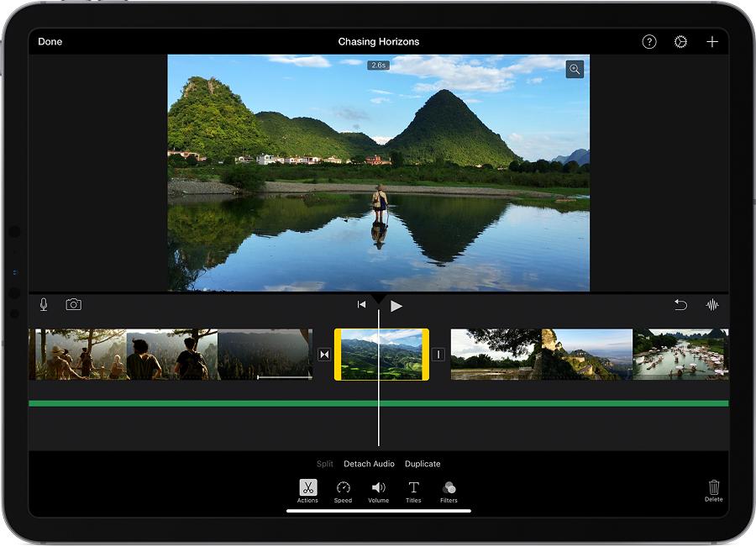Open the Filters tool
Image resolution: width=756 pixels, height=547 pixels.
coord(448,488)
